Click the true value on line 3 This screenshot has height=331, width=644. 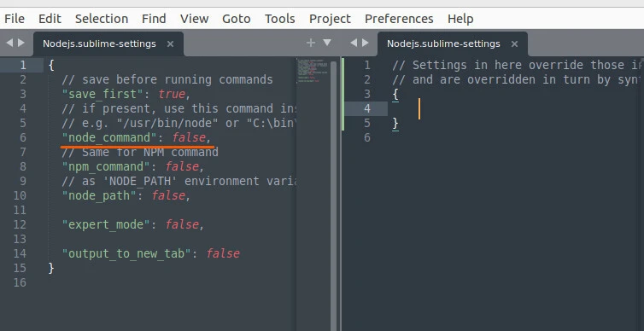tap(172, 95)
